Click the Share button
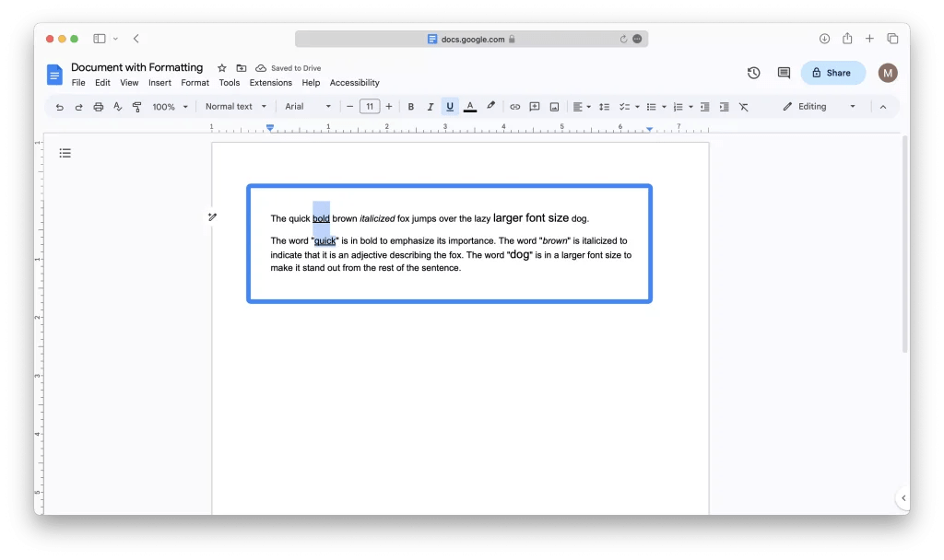The image size is (944, 560). coord(833,72)
